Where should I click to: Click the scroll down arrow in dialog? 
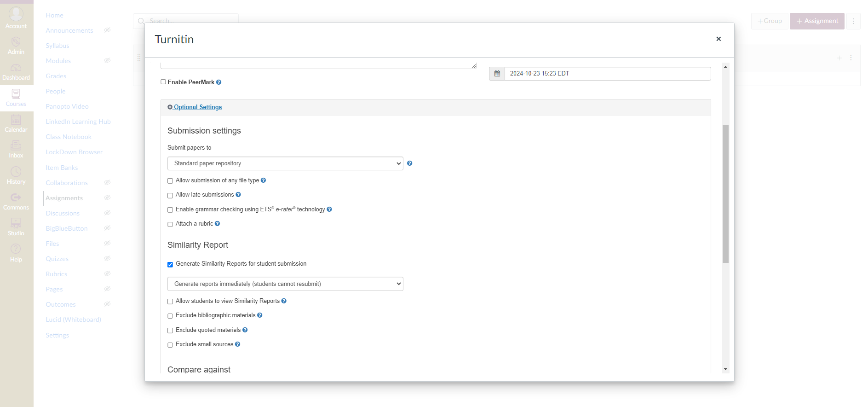tap(725, 369)
